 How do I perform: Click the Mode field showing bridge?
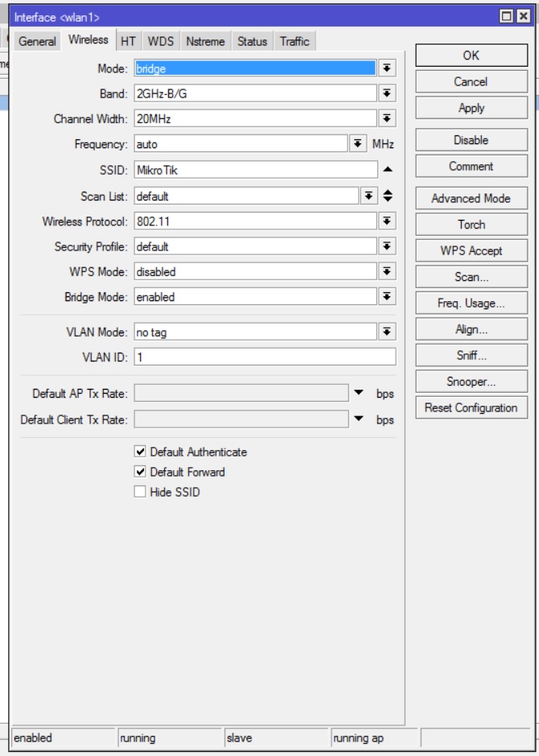coord(255,68)
